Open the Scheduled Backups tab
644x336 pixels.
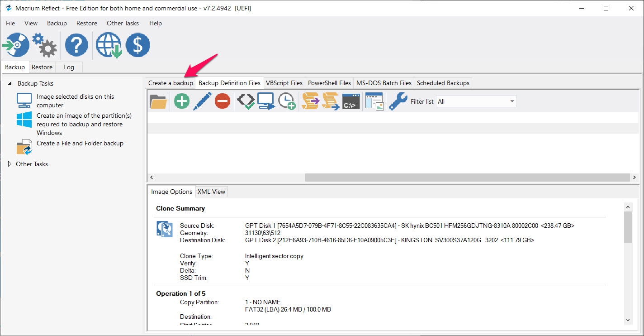(x=443, y=83)
